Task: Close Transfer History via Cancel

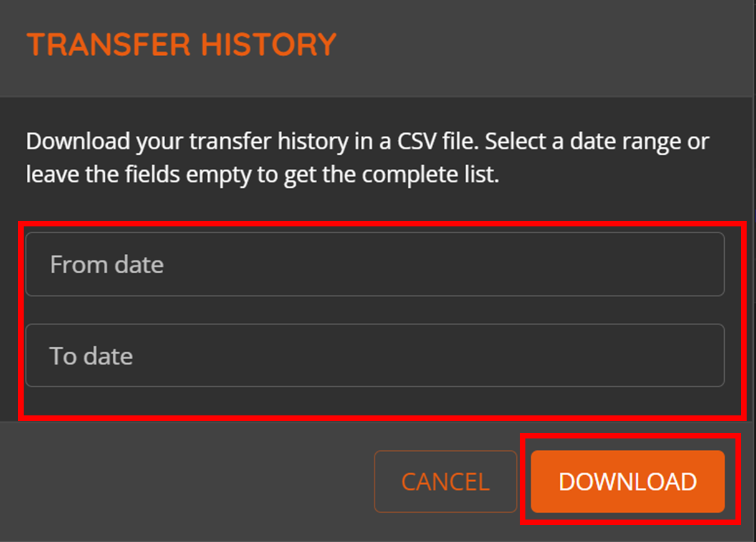Action: [446, 482]
